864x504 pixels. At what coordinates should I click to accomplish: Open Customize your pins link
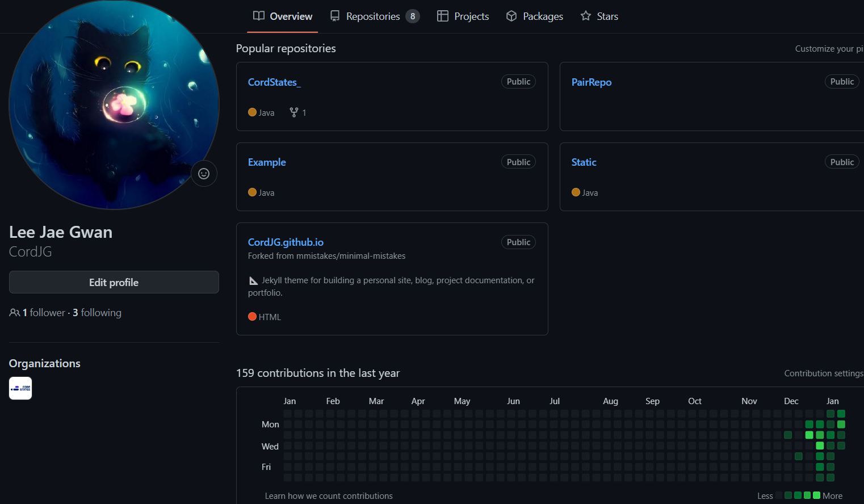[x=829, y=49]
